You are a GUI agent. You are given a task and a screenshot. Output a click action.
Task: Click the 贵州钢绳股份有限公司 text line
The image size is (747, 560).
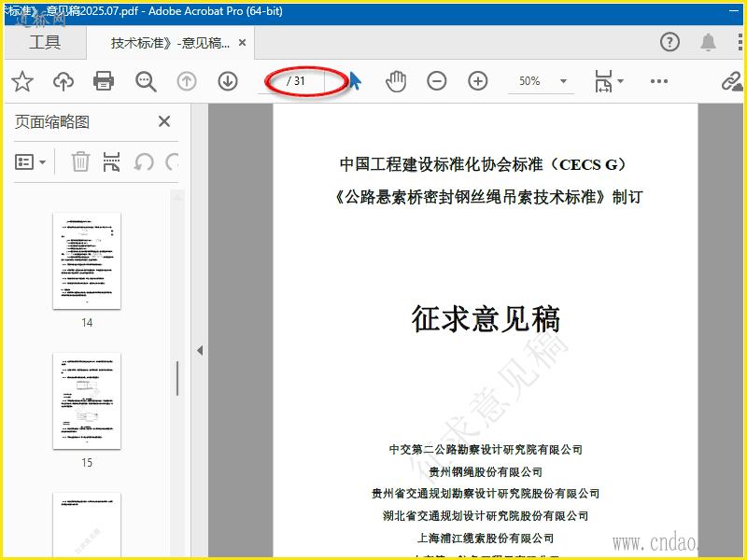[486, 472]
